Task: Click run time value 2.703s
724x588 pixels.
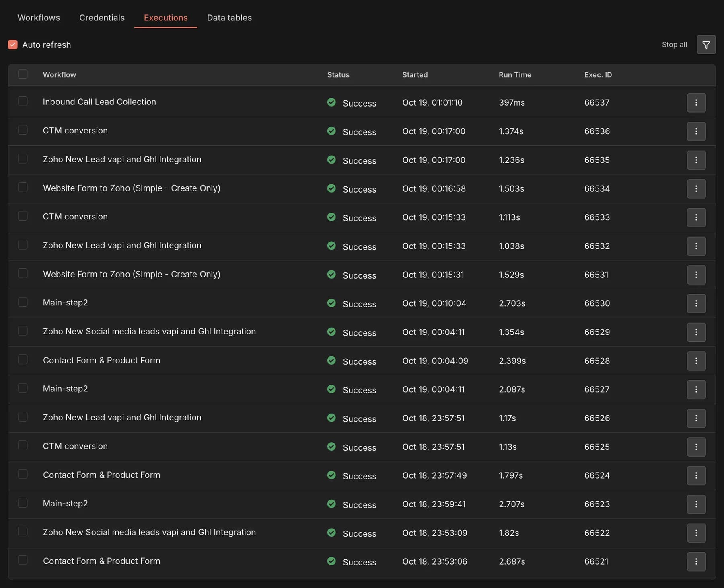Action: coord(512,303)
